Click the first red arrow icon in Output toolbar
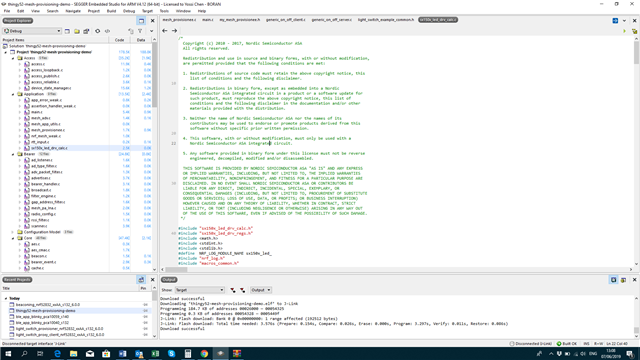Viewport: 640px width, 360px height. point(233,290)
